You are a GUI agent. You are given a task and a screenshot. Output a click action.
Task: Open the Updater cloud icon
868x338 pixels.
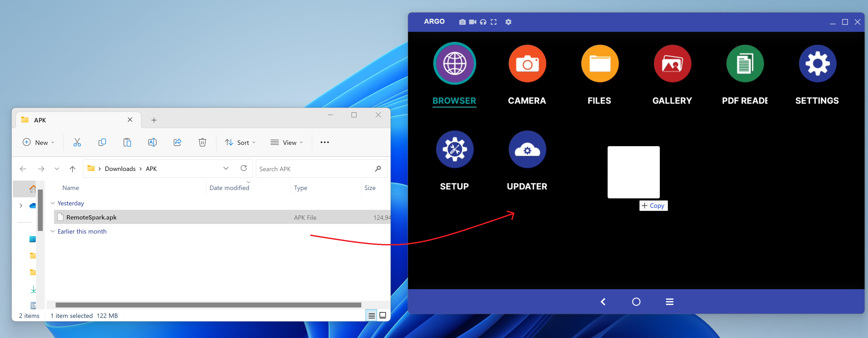pos(527,150)
